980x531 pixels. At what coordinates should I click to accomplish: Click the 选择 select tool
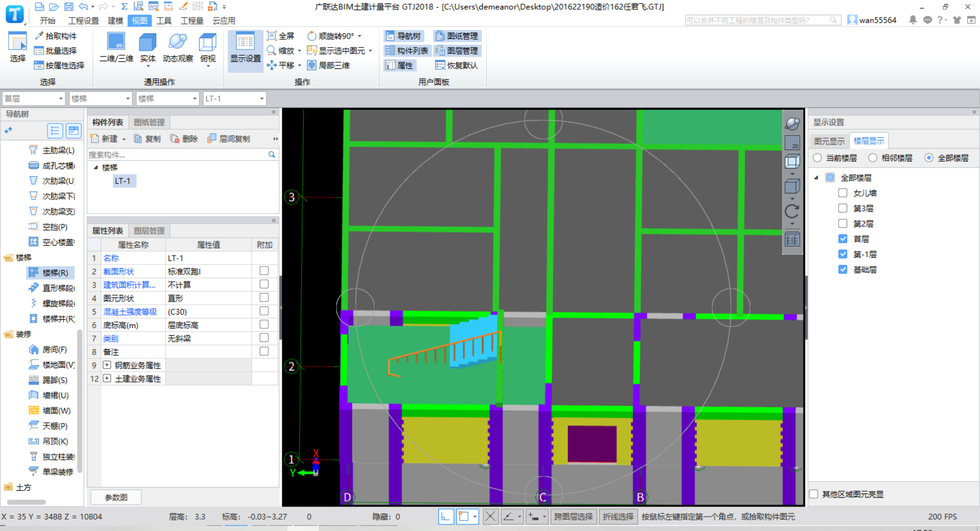17,47
